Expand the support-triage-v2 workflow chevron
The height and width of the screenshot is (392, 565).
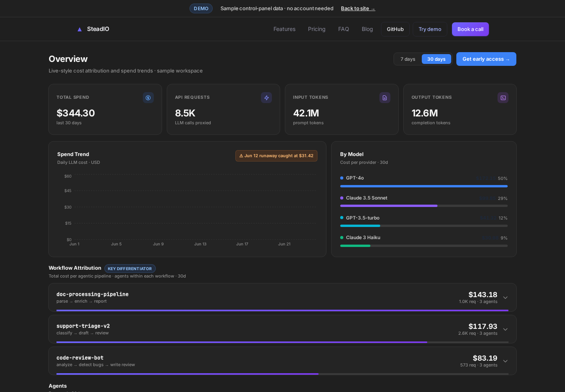[x=505, y=329]
